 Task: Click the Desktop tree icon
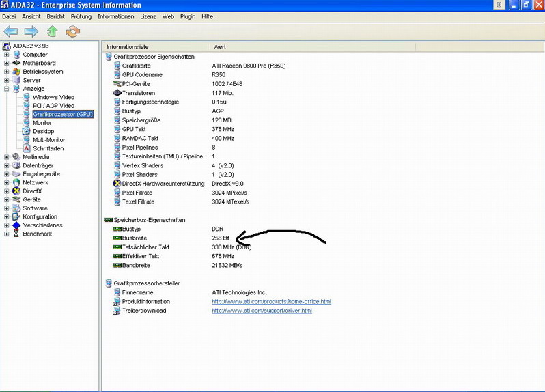[x=27, y=131]
